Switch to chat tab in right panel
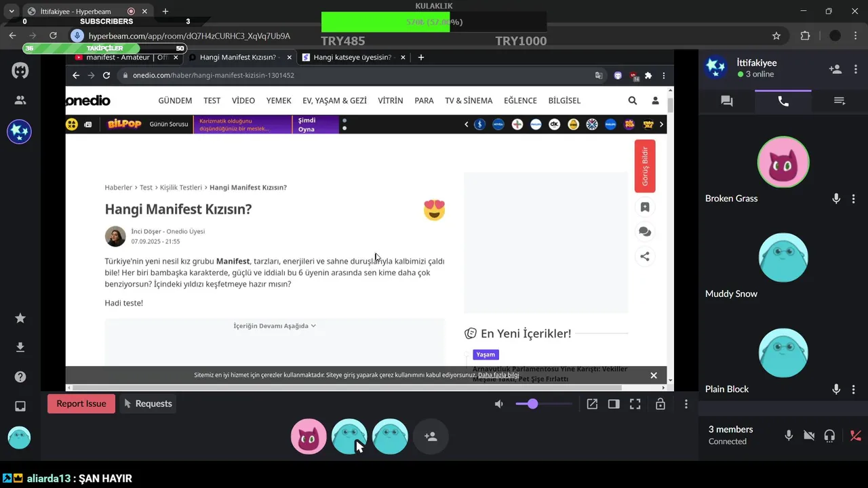Image resolution: width=868 pixels, height=488 pixels. click(727, 101)
